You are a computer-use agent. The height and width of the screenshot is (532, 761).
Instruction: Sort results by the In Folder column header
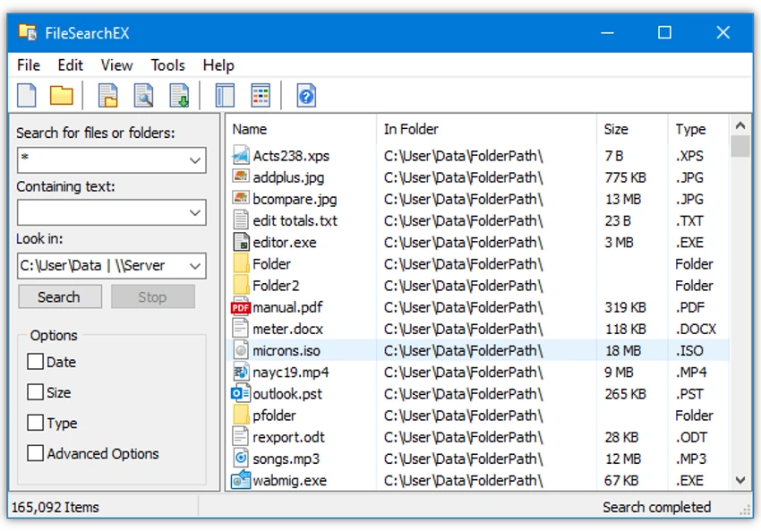[x=486, y=129]
